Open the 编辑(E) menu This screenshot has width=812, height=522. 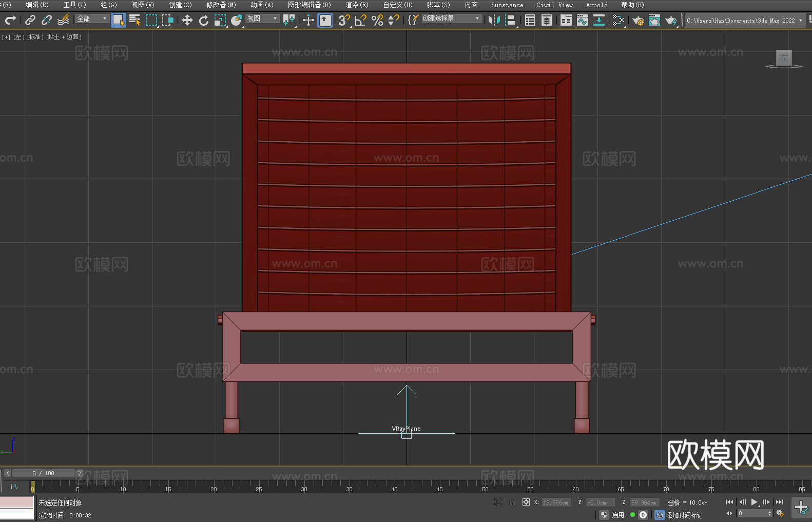coord(37,5)
